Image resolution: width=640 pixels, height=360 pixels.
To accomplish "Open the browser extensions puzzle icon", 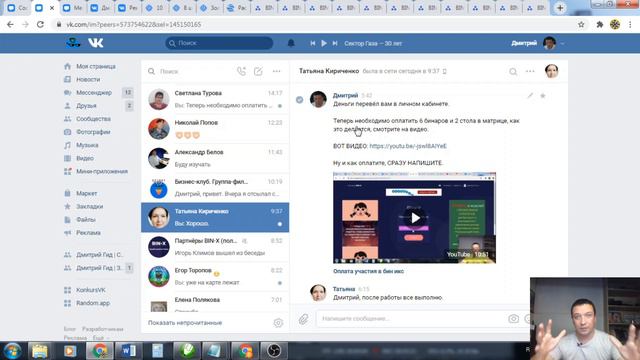I will tap(600, 24).
